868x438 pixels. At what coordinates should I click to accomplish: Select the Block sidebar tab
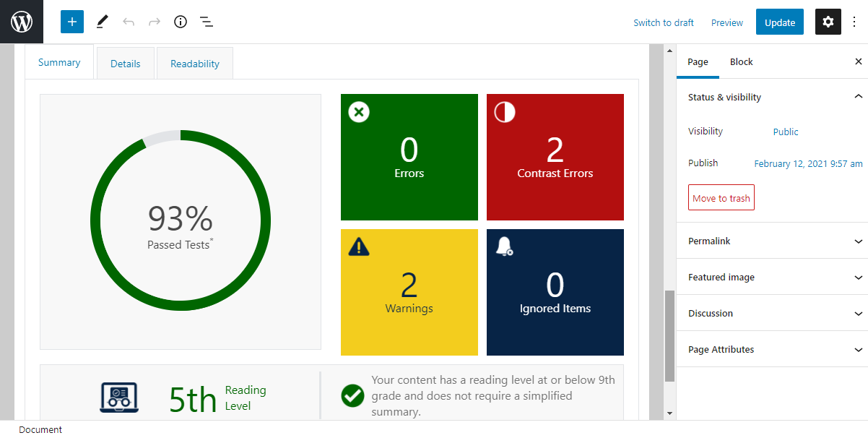pyautogui.click(x=742, y=61)
